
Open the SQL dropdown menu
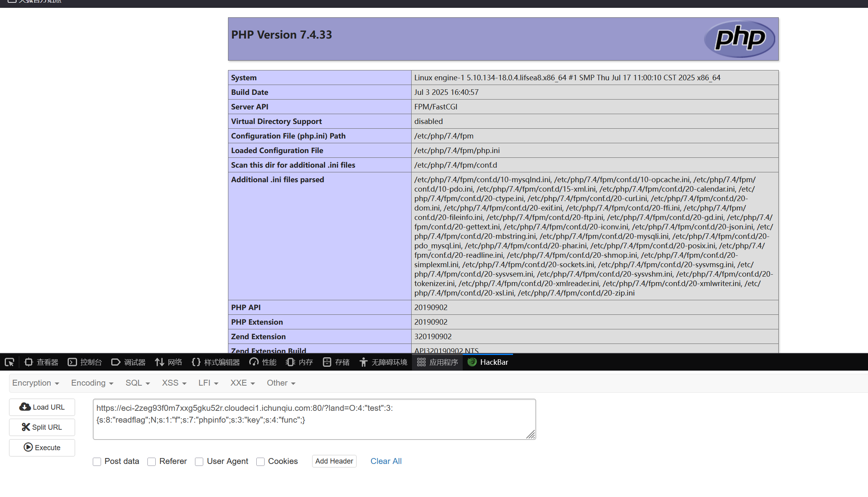[x=138, y=383]
